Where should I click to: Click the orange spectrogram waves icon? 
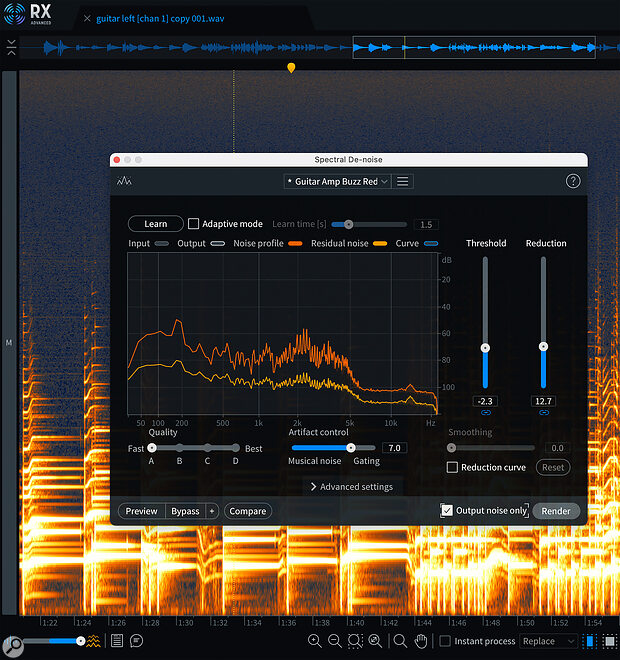pyautogui.click(x=93, y=641)
